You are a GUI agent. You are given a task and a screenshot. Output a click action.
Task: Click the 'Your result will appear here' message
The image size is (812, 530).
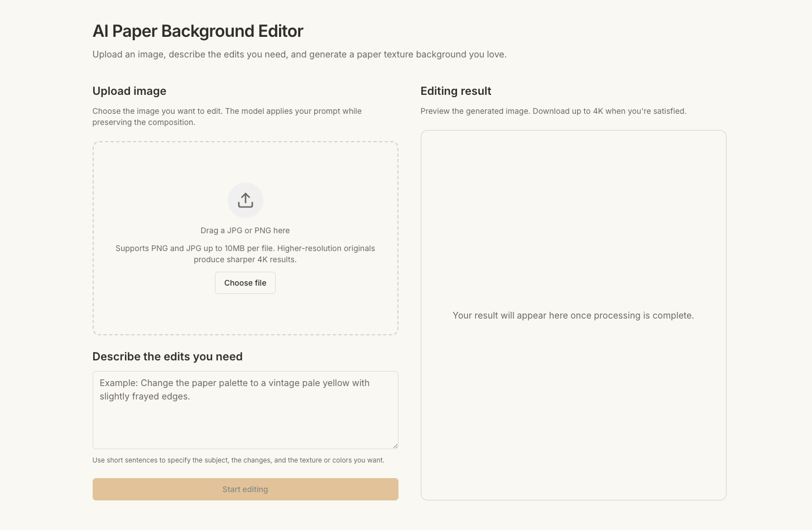(x=573, y=316)
